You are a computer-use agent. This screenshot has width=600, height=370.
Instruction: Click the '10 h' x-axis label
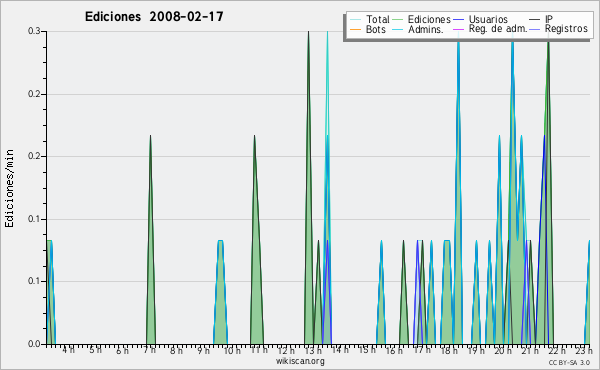pyautogui.click(x=232, y=350)
